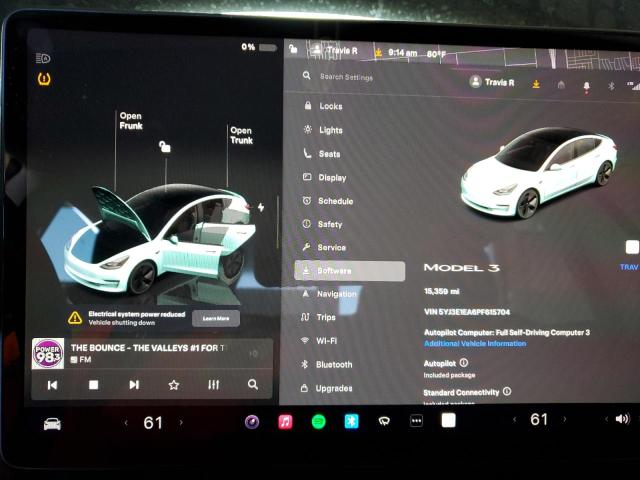Image resolution: width=640 pixels, height=480 pixels.
Task: Open Additional Vehicle Information link
Action: (475, 344)
